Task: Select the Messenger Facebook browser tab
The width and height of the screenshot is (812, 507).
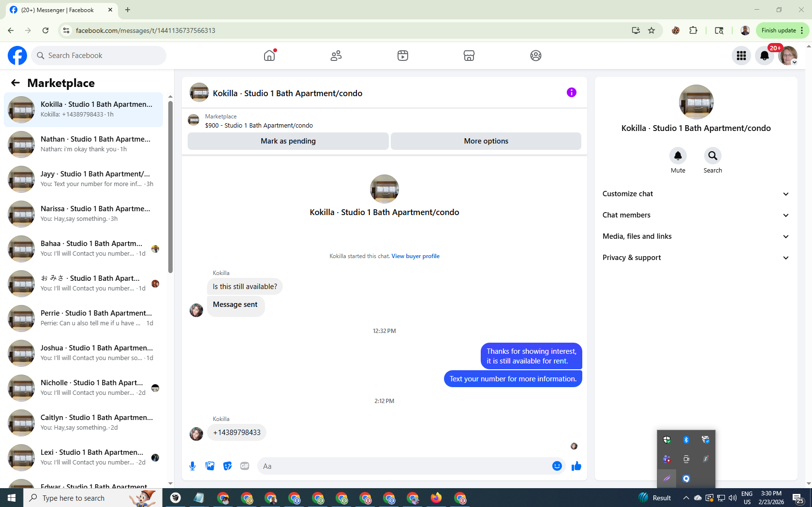Action: (x=61, y=10)
